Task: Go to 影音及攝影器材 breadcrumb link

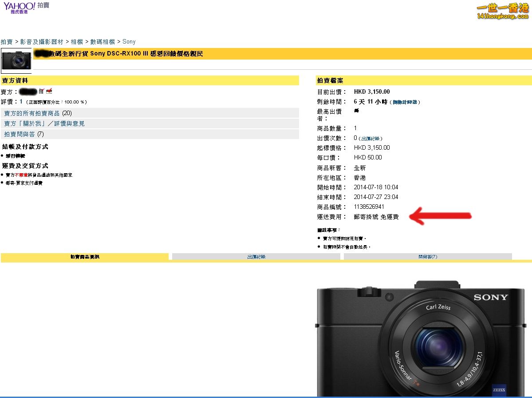Action: (x=41, y=42)
